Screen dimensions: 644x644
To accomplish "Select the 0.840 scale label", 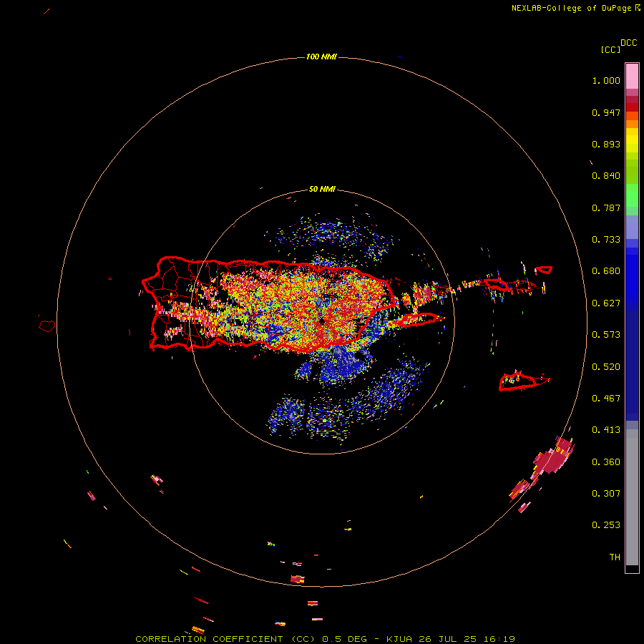I will (606, 176).
